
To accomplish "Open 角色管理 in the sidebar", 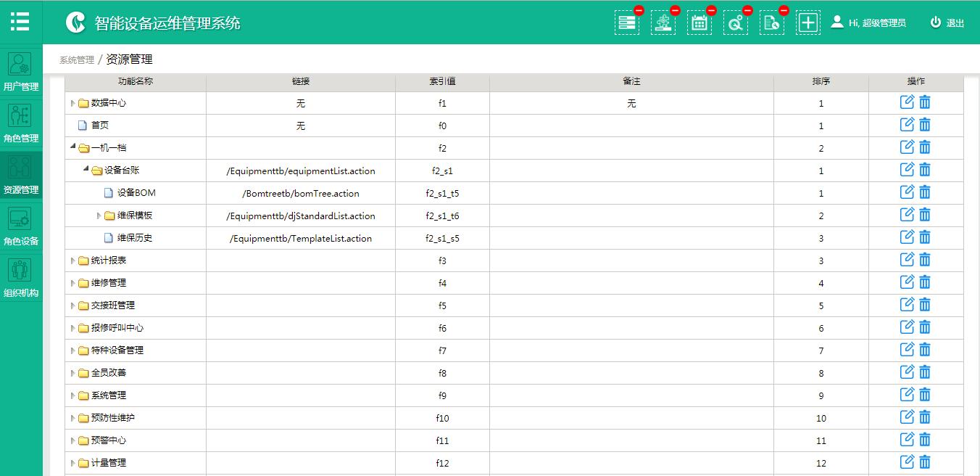I will click(21, 123).
